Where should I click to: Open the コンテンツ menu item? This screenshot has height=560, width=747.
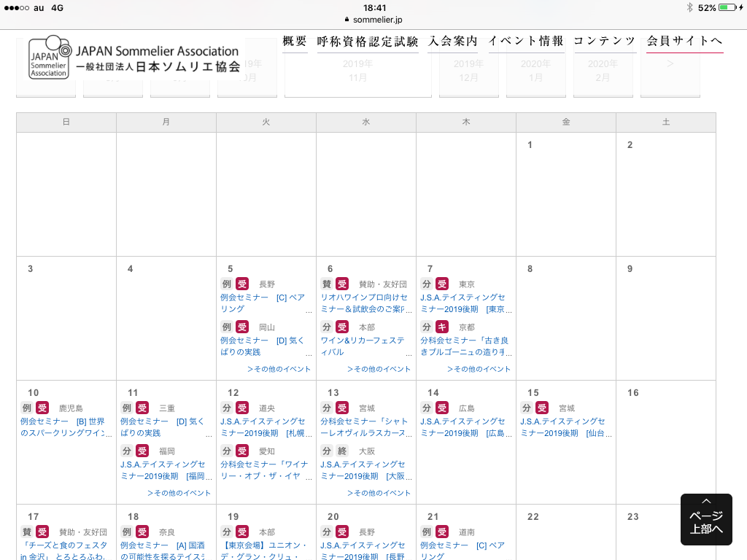605,42
